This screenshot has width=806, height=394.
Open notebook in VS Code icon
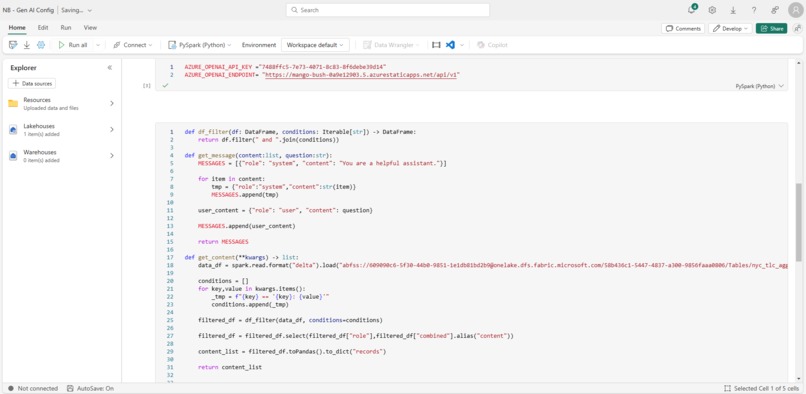click(x=450, y=45)
